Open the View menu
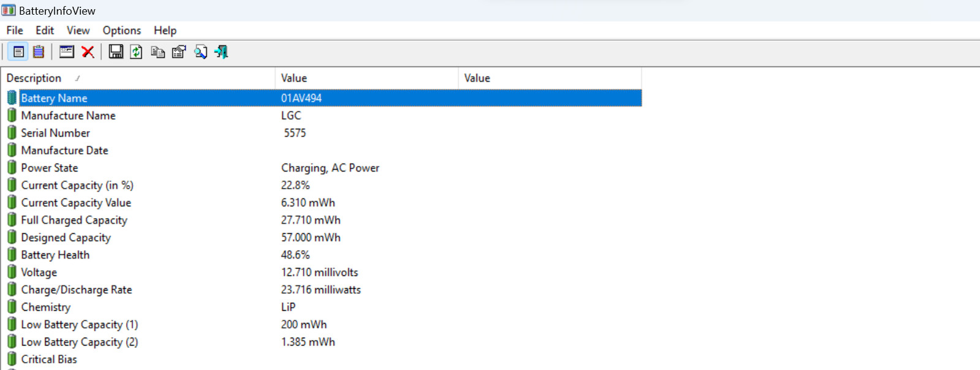Image resolution: width=980 pixels, height=370 pixels. click(x=78, y=30)
